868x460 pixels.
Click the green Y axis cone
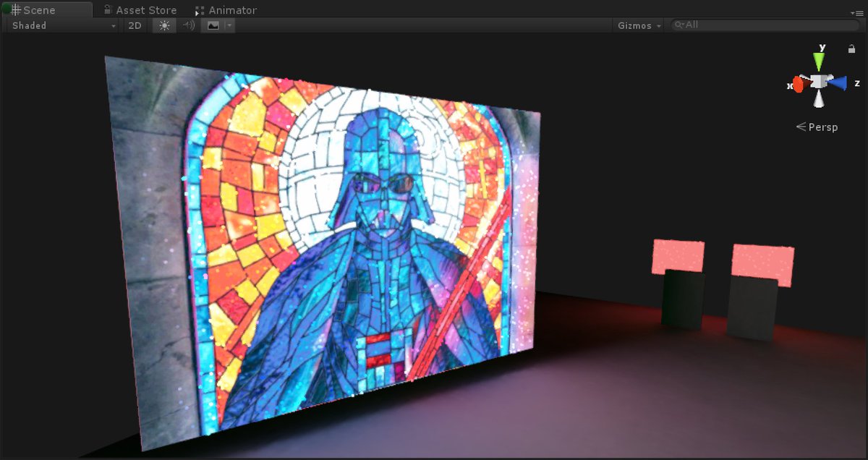819,61
